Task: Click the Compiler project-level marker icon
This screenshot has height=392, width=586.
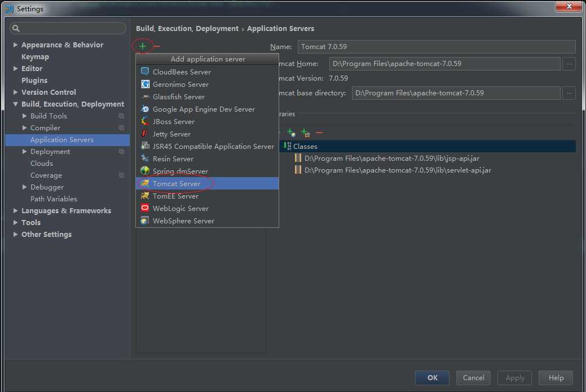Action: 121,128
